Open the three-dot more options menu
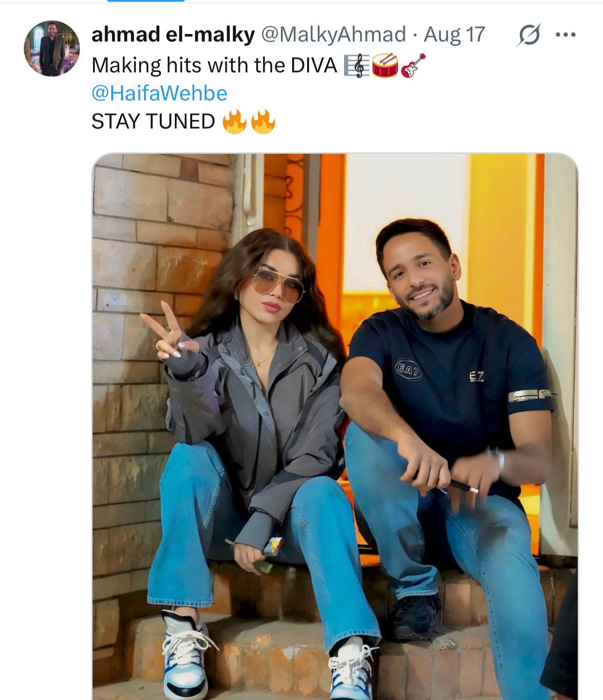This screenshot has width=603, height=700. [x=566, y=35]
